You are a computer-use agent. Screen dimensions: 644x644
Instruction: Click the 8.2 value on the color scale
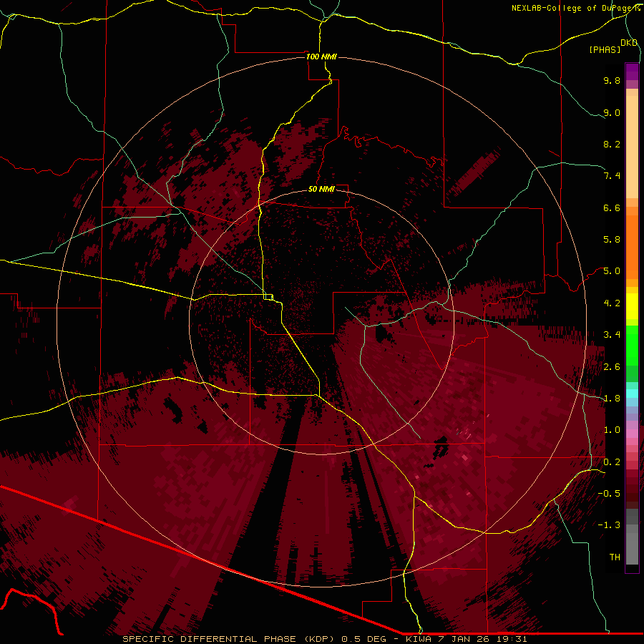click(x=612, y=144)
